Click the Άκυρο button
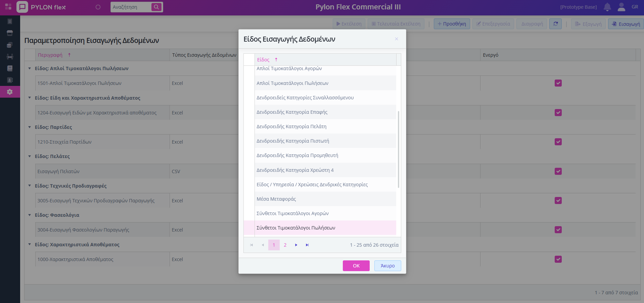Image resolution: width=644 pixels, height=303 pixels. (387, 266)
